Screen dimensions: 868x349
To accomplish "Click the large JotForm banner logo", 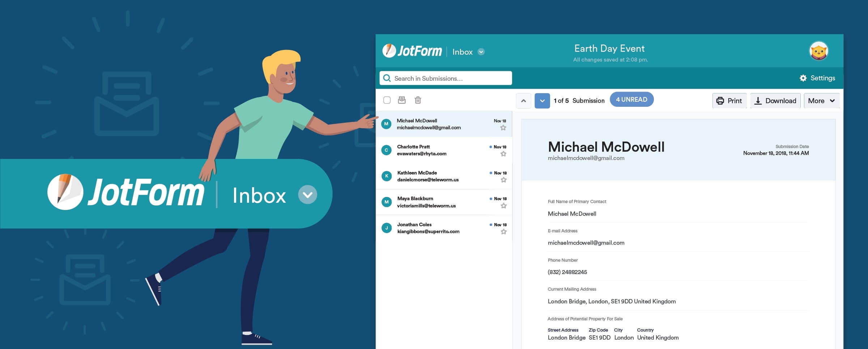I will (x=125, y=192).
